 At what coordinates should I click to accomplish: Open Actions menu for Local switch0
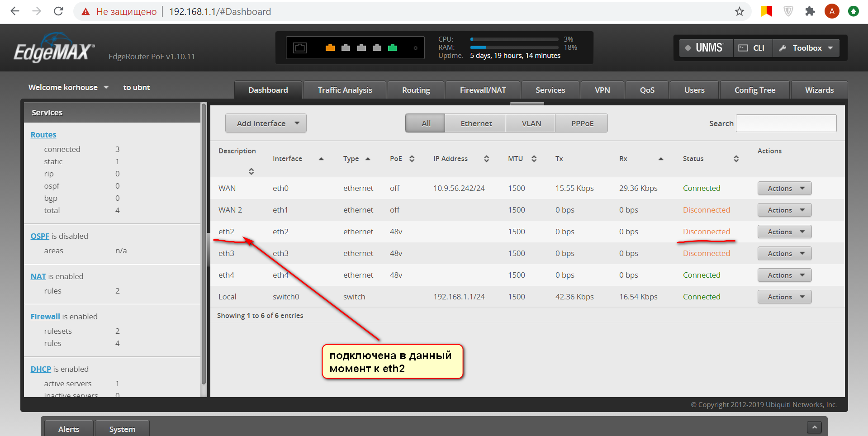click(x=785, y=297)
